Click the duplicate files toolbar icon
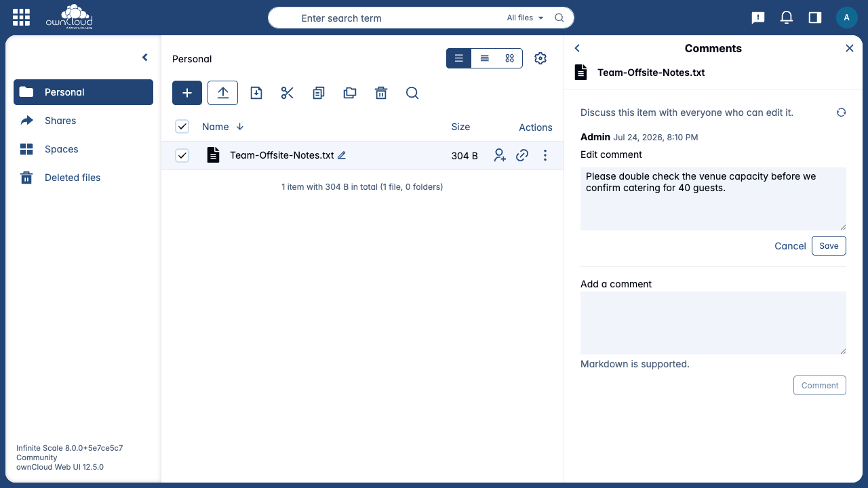Screen dimensions: 868x488 click(350, 93)
